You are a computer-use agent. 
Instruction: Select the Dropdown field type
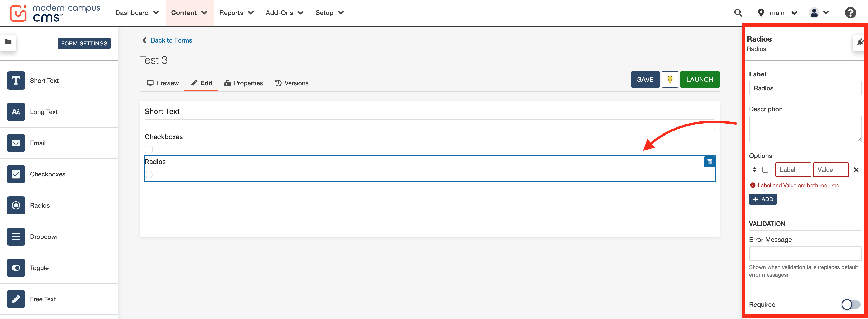coord(45,236)
